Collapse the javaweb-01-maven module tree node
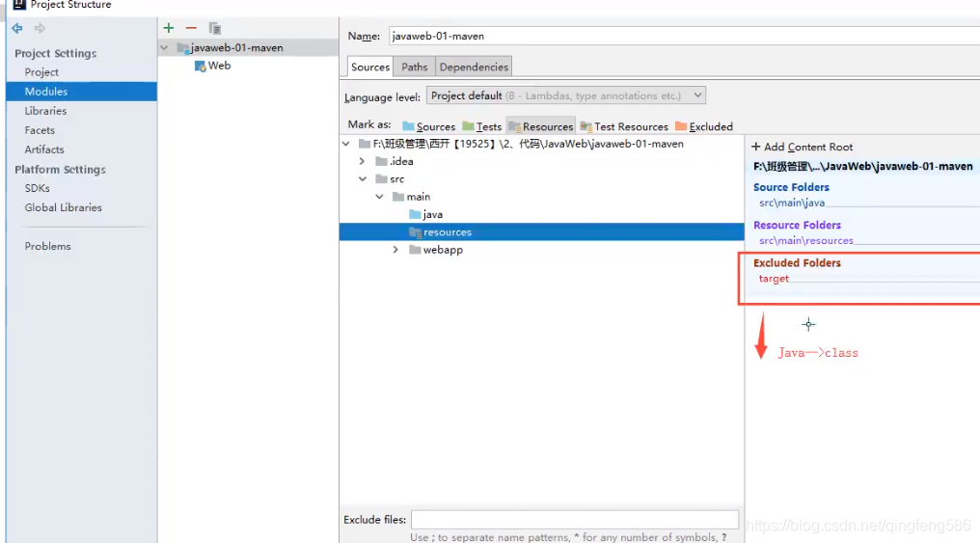The height and width of the screenshot is (543, 980). 164,47
